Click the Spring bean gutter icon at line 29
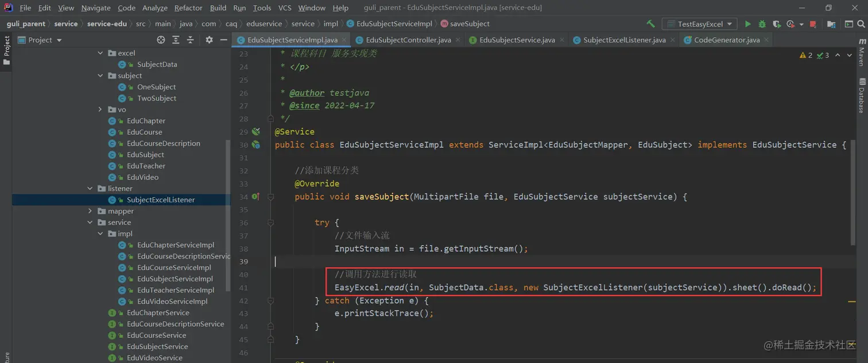The height and width of the screenshot is (363, 868). [x=256, y=131]
